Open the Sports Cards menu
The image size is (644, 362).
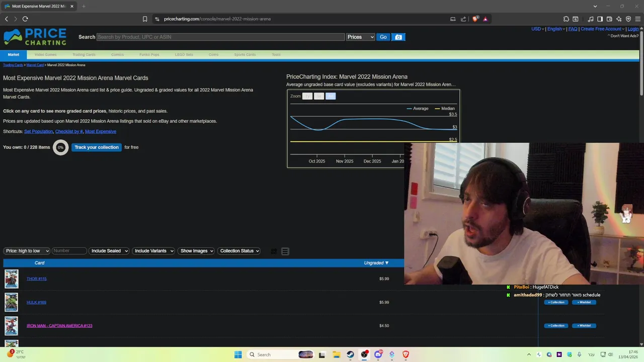(x=245, y=54)
